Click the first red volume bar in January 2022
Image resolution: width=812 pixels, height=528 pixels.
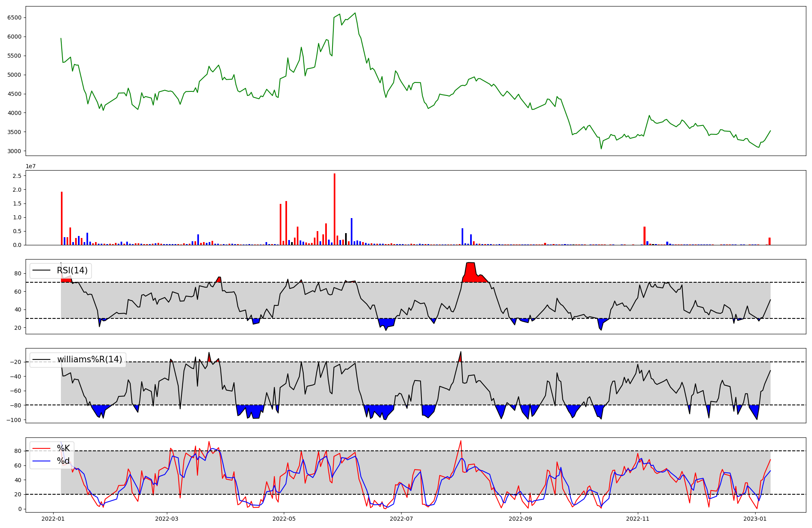click(x=62, y=219)
